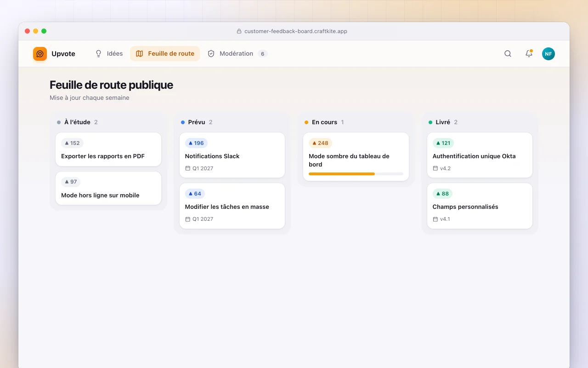588x368 pixels.
Task: Open the Mode hors ligne sur mobile card
Action: pos(108,189)
